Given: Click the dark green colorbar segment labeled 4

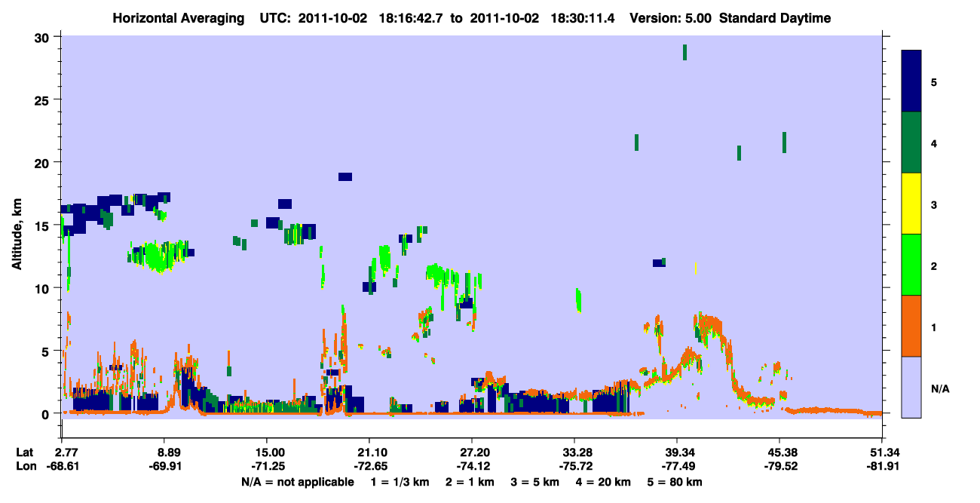Looking at the screenshot, I should tap(911, 143).
